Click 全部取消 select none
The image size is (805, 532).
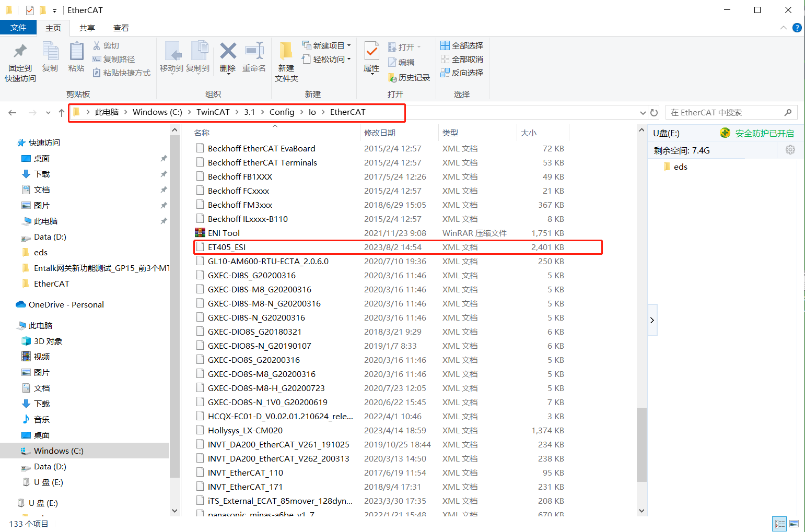(462, 59)
